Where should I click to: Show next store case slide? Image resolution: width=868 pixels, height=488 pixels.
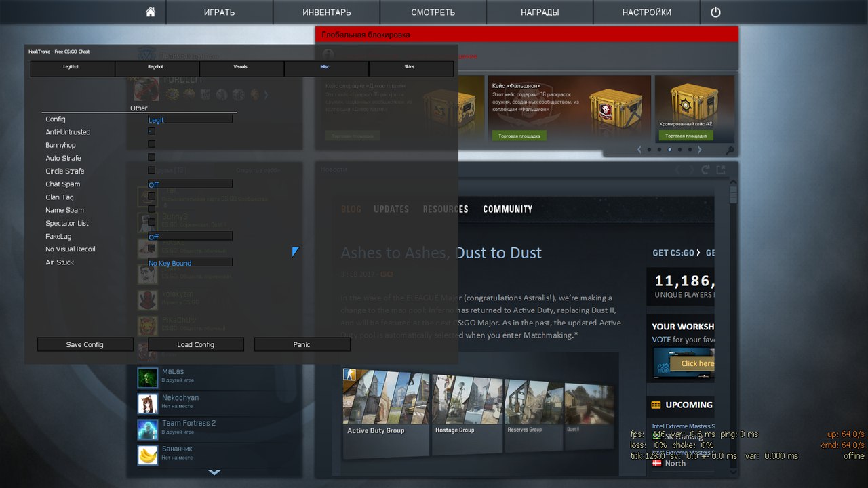[x=700, y=150]
